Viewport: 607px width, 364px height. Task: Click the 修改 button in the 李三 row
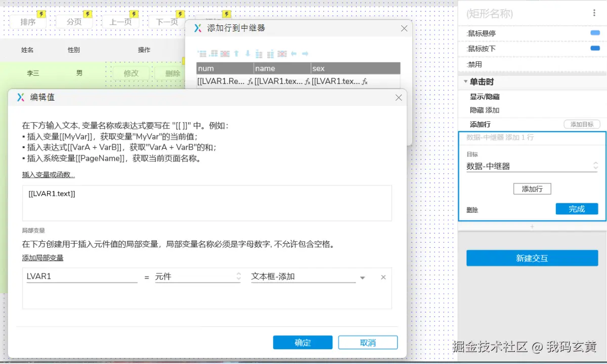131,73
